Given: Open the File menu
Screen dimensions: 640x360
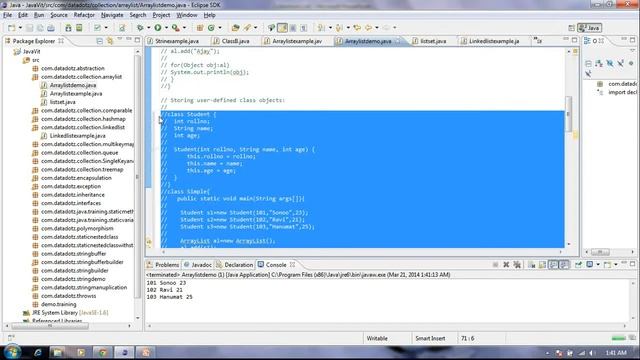Looking at the screenshot, I should coord(8,15).
